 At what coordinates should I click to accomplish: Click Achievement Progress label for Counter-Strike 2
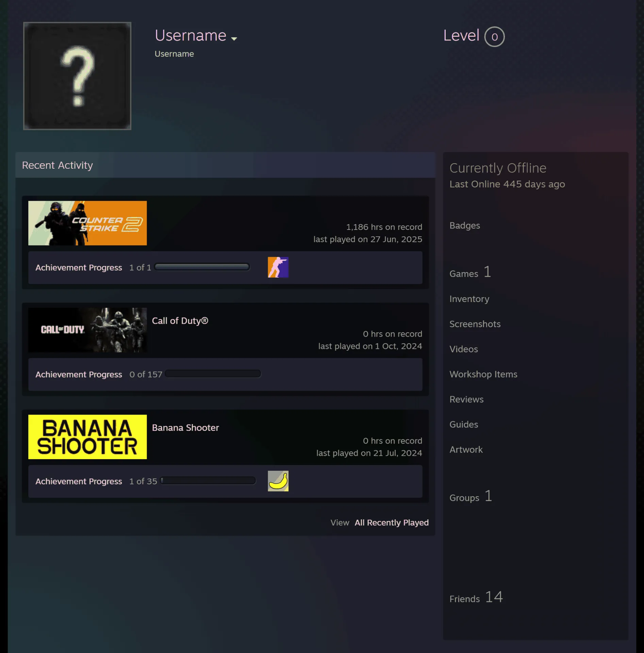pyautogui.click(x=79, y=268)
